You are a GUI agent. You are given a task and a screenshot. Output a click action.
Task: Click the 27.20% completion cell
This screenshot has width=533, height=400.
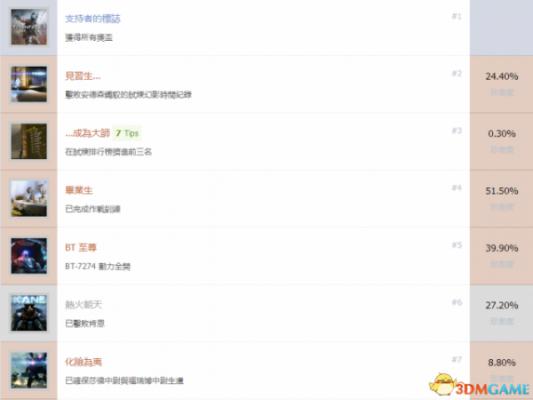(x=501, y=313)
